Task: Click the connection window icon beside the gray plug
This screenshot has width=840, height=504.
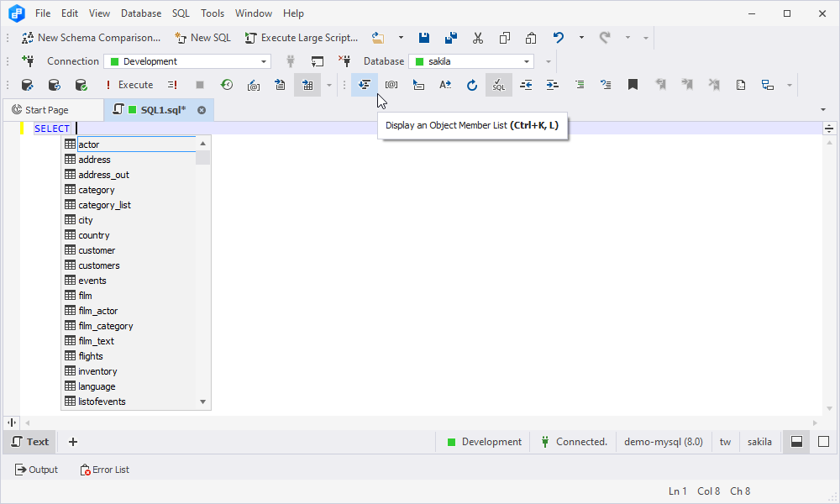Action: click(318, 61)
